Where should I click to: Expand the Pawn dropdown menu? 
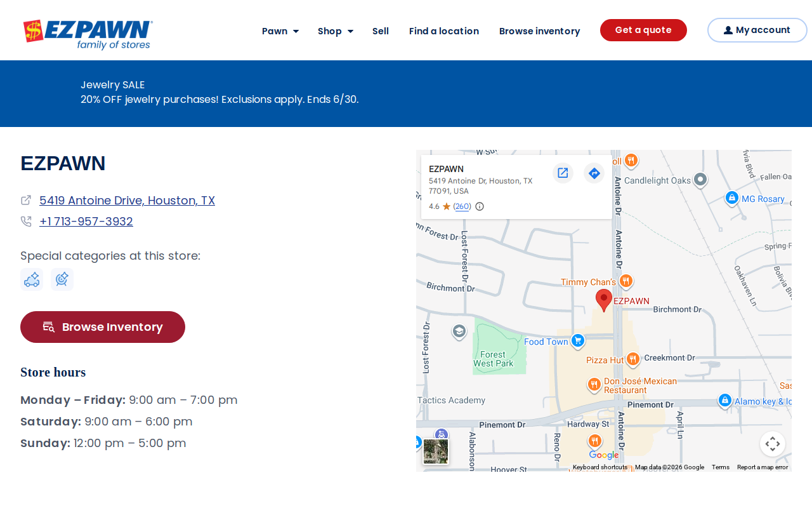[280, 30]
